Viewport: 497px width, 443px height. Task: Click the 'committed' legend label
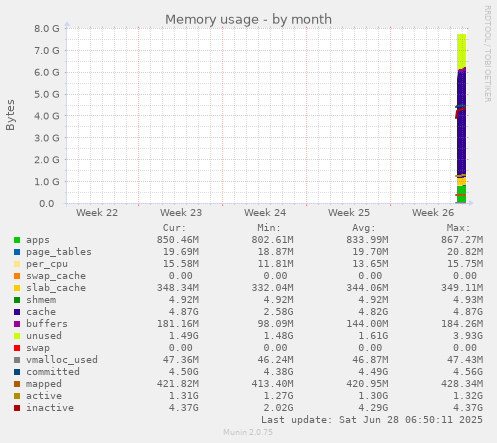pyautogui.click(x=53, y=372)
